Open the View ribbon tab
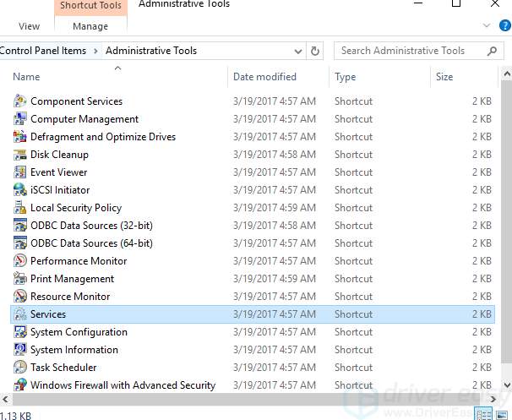The height and width of the screenshot is (420, 512). point(29,26)
